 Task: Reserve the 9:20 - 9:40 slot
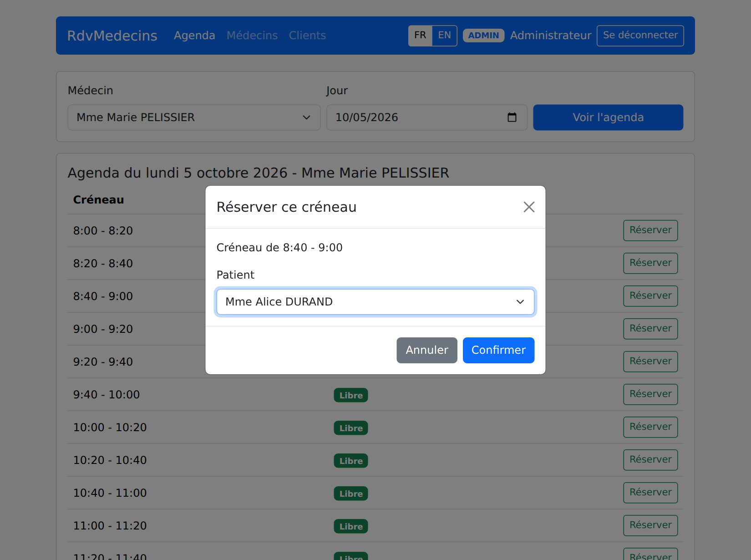[650, 361]
